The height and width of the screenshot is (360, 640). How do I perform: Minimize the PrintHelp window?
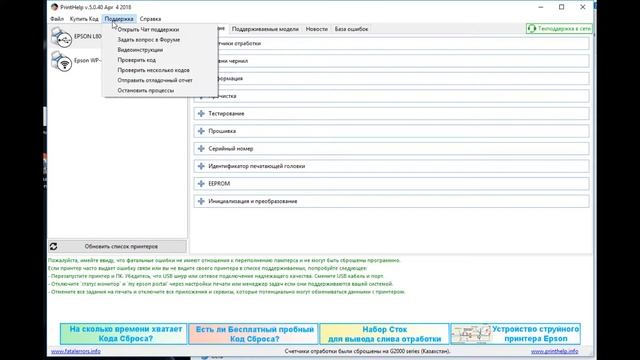tap(541, 7)
